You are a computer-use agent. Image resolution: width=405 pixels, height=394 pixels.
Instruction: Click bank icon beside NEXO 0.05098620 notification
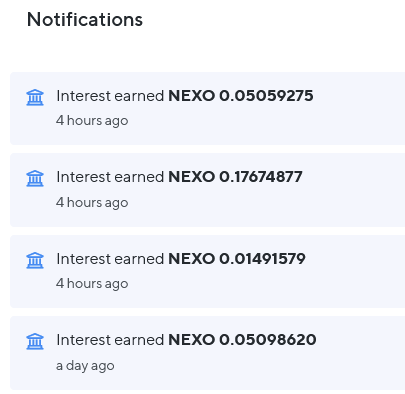pos(35,341)
